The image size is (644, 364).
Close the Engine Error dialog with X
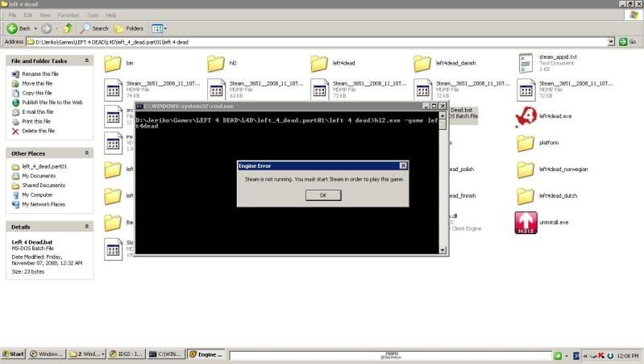(x=403, y=165)
